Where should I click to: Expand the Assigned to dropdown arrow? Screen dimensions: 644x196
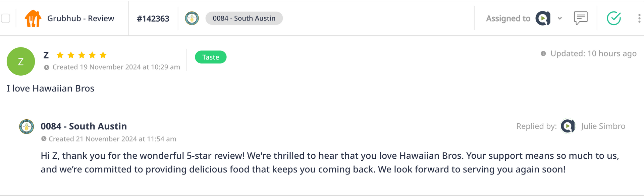[x=560, y=18]
